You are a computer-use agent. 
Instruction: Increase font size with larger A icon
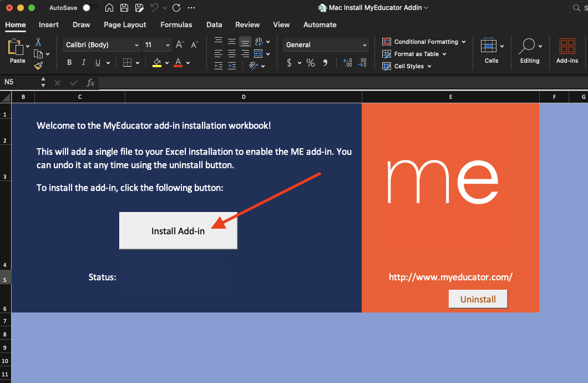(x=180, y=44)
